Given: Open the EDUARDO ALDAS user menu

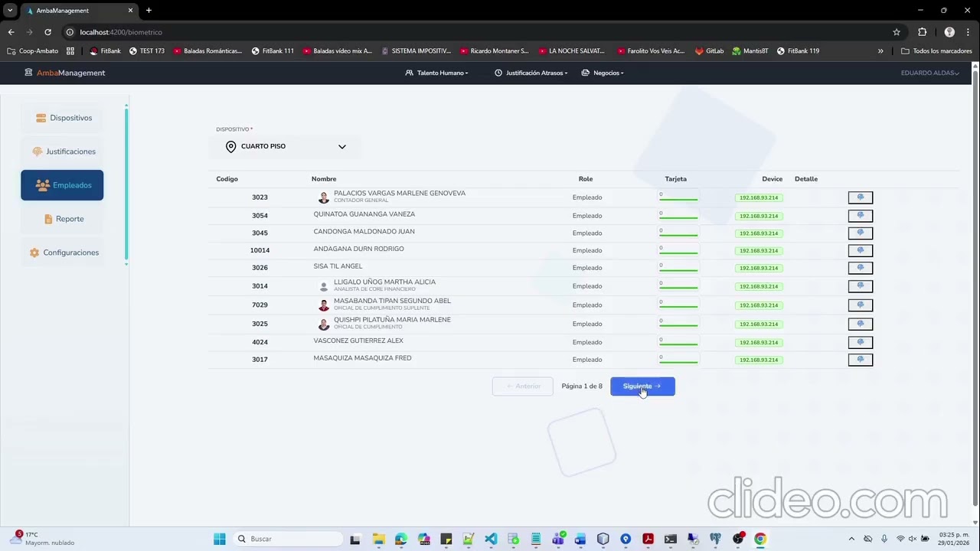Looking at the screenshot, I should (x=930, y=73).
